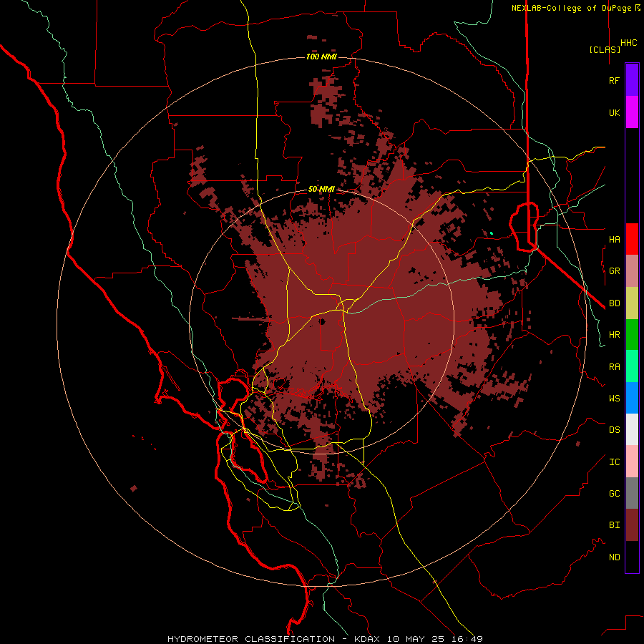
Task: Select the DS legend label
Action: click(x=614, y=430)
